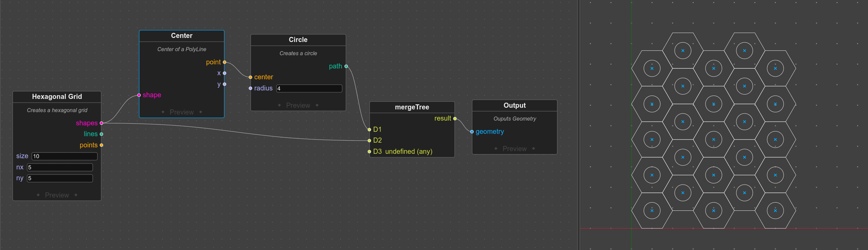
Task: Click the shapes output port on Hexagonal Grid
Action: (101, 123)
